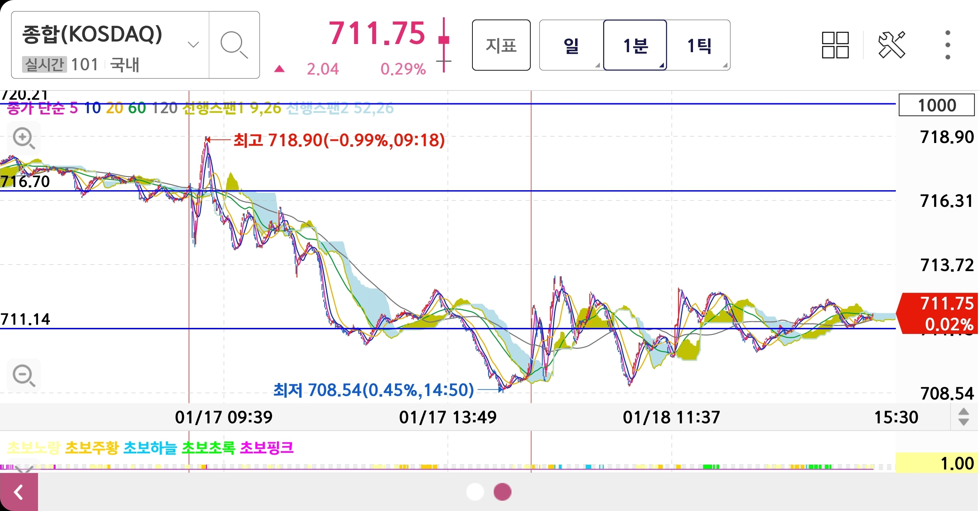Zoom out of the chart

point(23,375)
